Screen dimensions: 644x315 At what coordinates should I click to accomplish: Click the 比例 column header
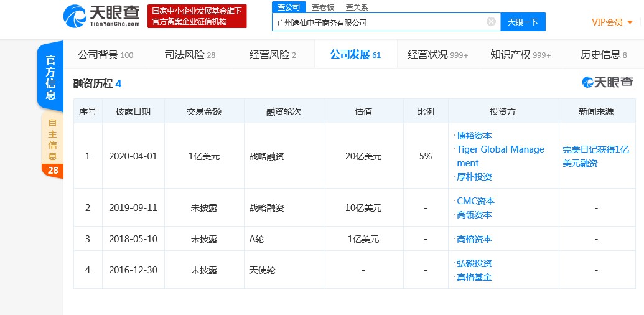pos(426,111)
